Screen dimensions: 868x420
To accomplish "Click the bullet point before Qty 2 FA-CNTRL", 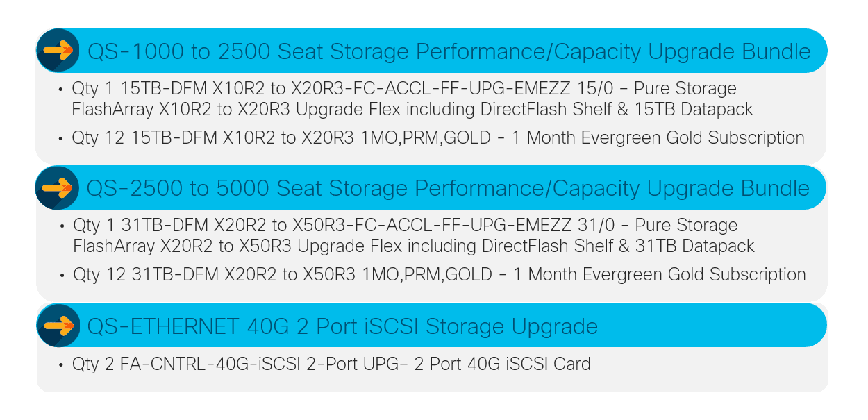I will 62,364.
